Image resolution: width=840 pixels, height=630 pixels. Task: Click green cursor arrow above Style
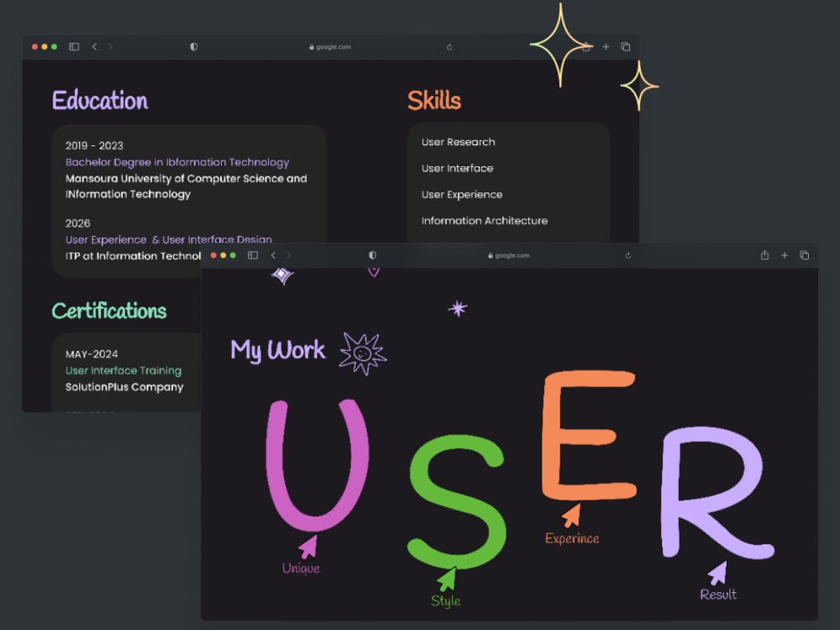(x=447, y=579)
